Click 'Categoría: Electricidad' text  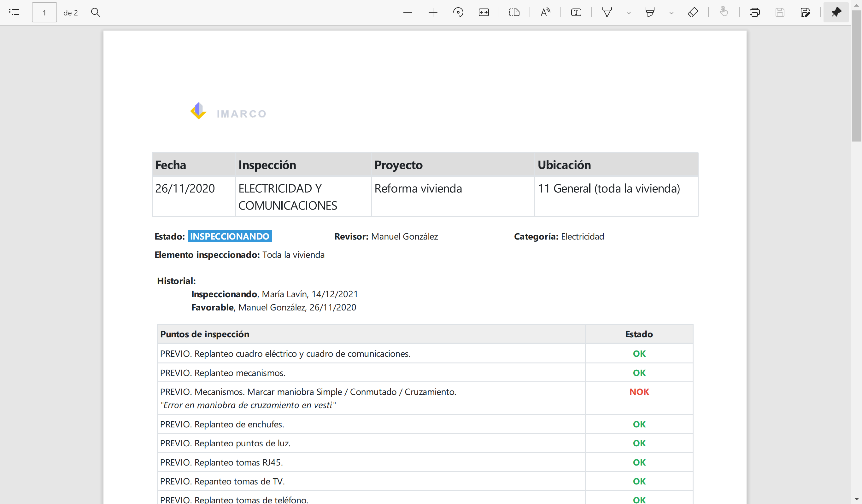click(x=559, y=237)
